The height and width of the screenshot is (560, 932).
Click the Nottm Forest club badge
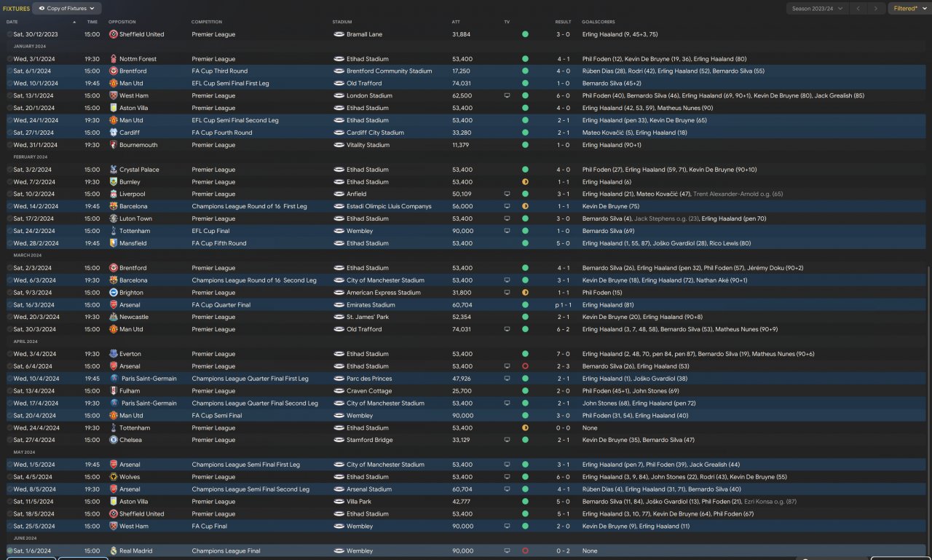point(113,59)
